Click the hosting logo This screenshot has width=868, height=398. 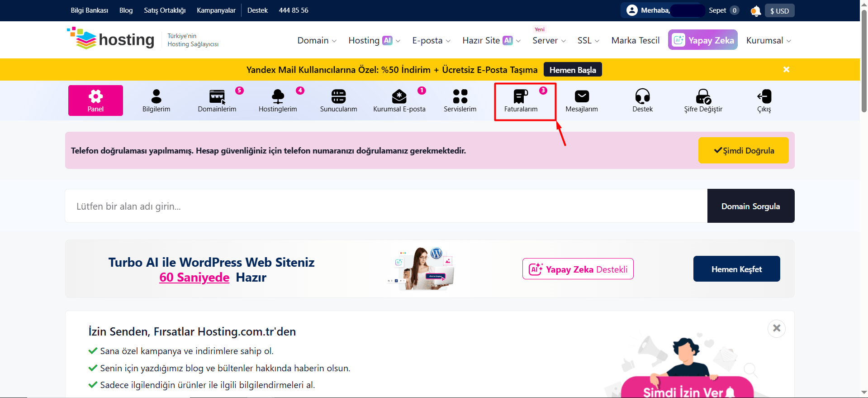click(x=111, y=38)
